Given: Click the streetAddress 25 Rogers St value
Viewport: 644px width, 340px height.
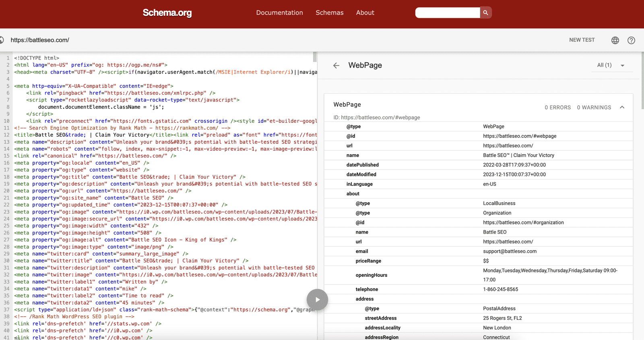Looking at the screenshot, I should coord(502,318).
